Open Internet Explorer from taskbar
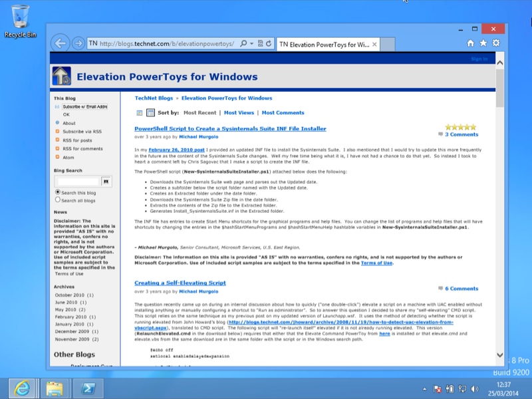The width and height of the screenshot is (532, 399). (x=21, y=388)
